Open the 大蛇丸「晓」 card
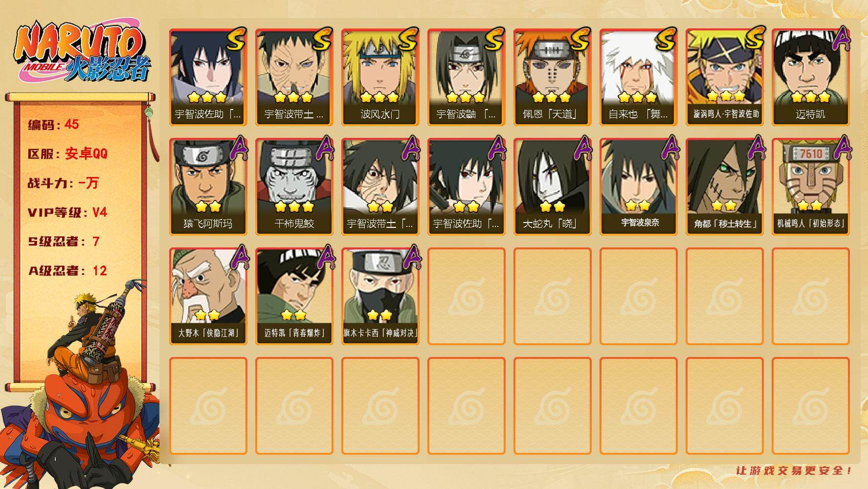 tap(552, 187)
